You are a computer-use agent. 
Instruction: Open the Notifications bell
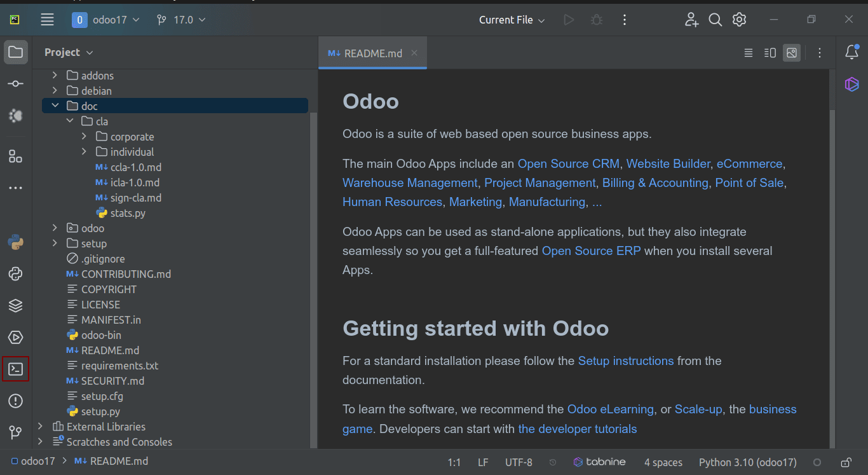point(852,52)
